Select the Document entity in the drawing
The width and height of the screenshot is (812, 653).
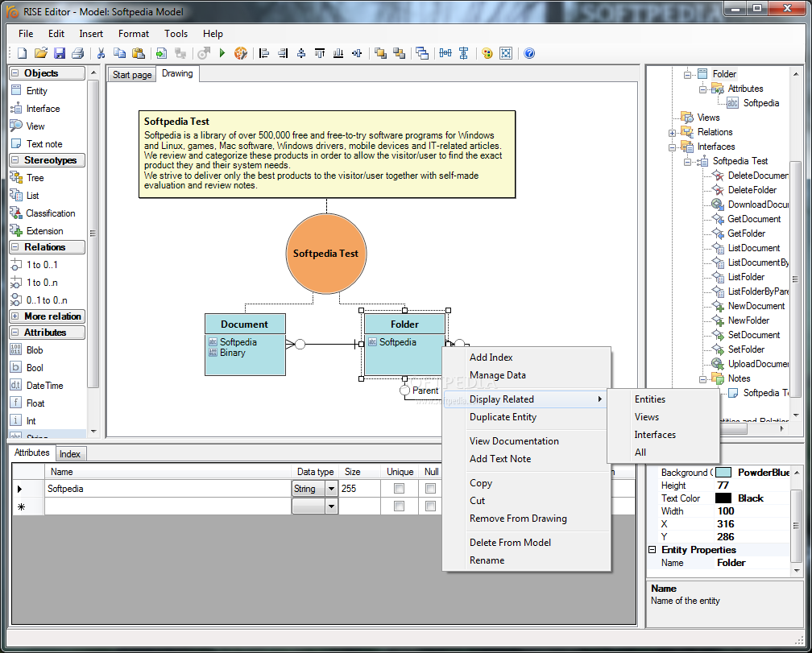[x=245, y=344]
